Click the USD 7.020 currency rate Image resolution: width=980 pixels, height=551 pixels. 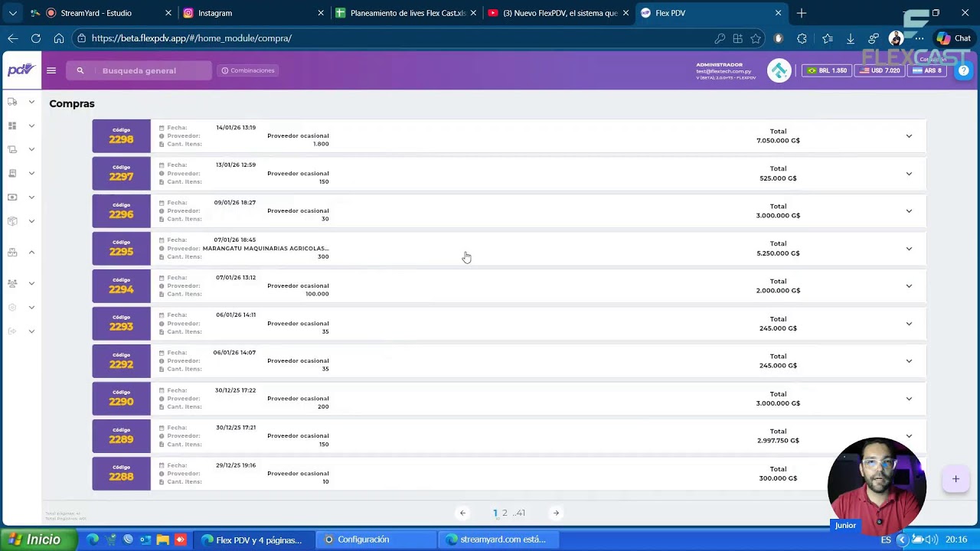[x=880, y=70]
